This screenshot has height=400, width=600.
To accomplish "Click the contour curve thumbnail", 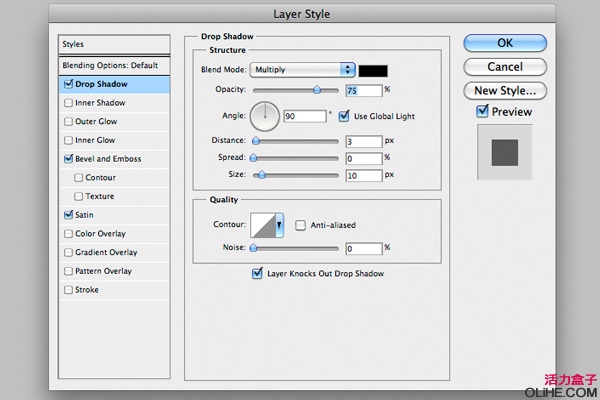I will tap(263, 225).
